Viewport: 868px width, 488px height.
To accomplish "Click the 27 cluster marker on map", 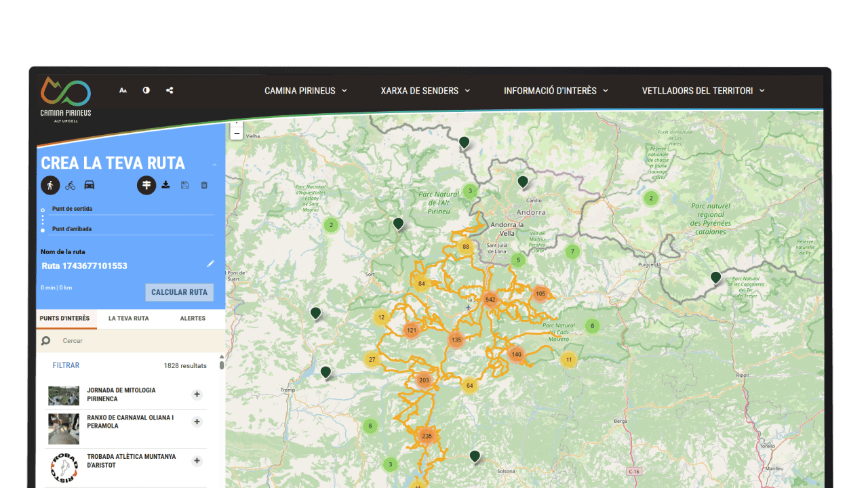I will point(372,360).
